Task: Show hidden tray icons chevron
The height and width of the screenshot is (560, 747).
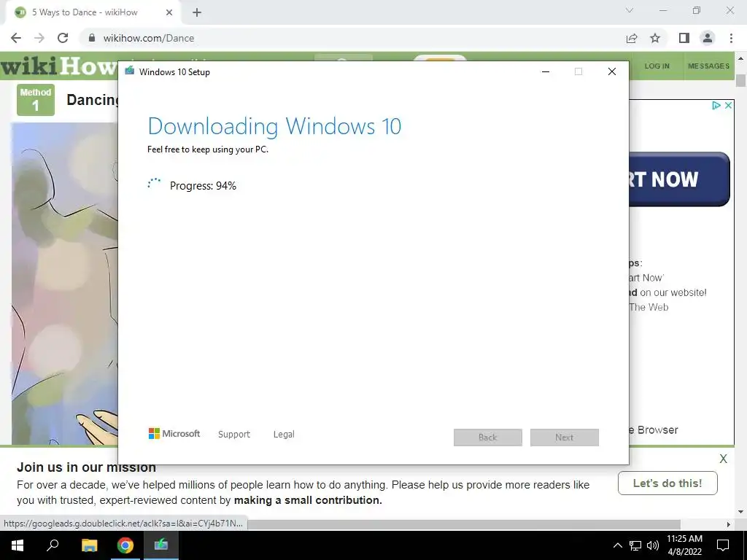Action: tap(617, 545)
